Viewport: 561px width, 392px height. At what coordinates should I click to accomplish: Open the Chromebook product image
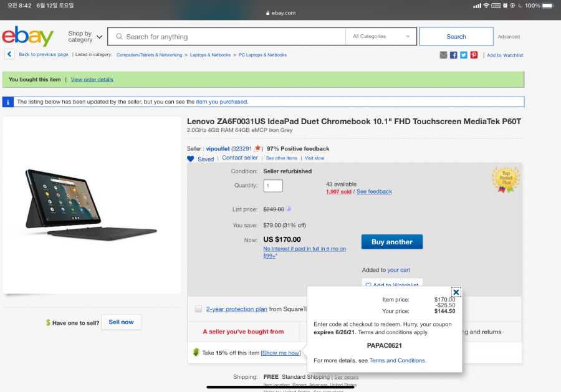[91, 205]
